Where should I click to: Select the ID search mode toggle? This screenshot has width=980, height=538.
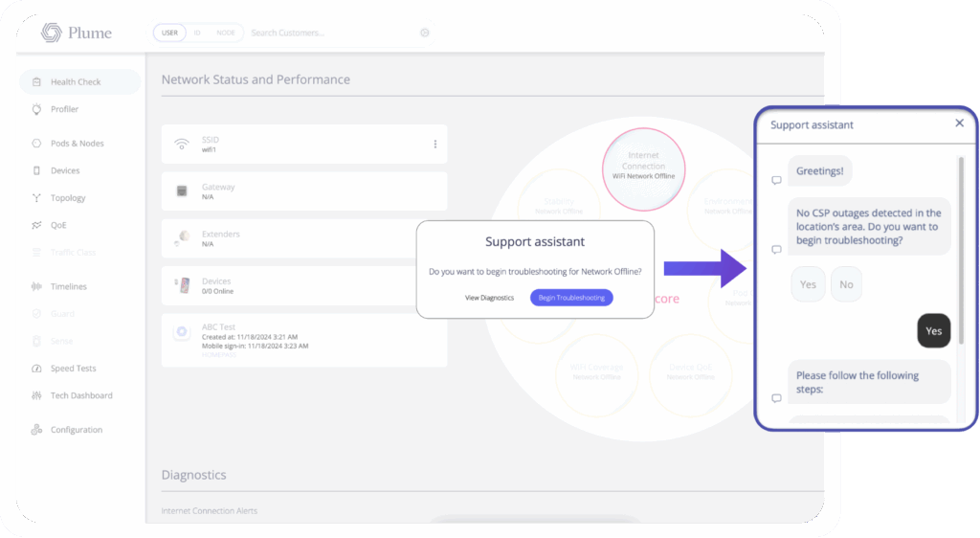click(197, 33)
